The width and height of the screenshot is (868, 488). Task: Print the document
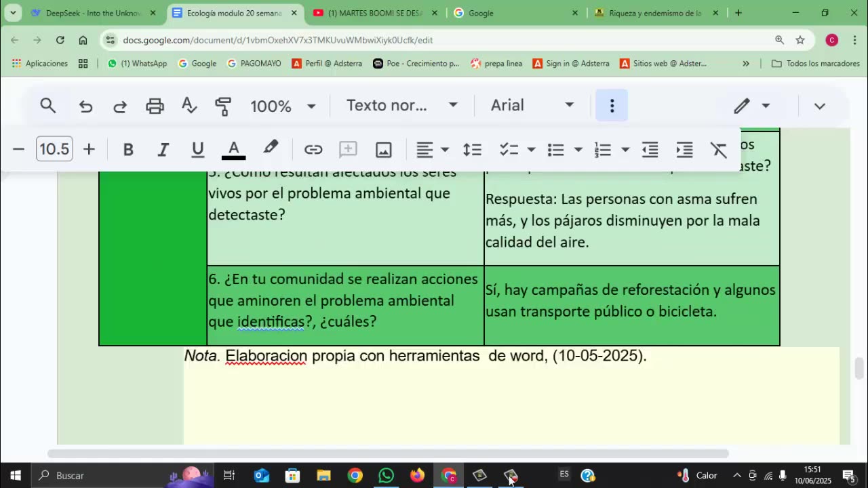(155, 106)
